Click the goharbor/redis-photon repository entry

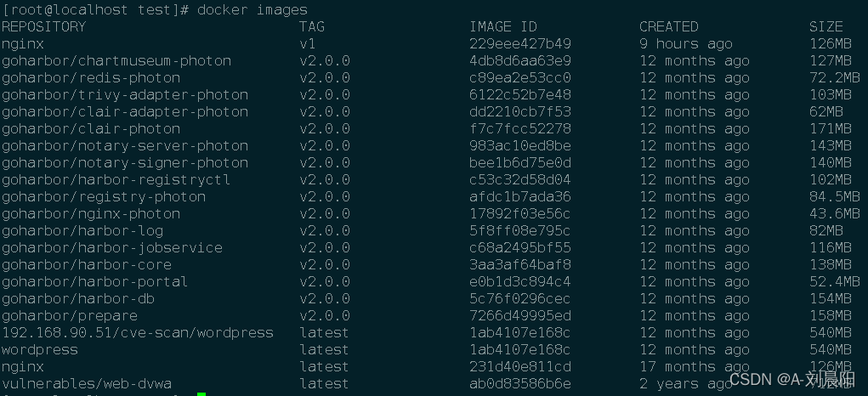coord(91,78)
